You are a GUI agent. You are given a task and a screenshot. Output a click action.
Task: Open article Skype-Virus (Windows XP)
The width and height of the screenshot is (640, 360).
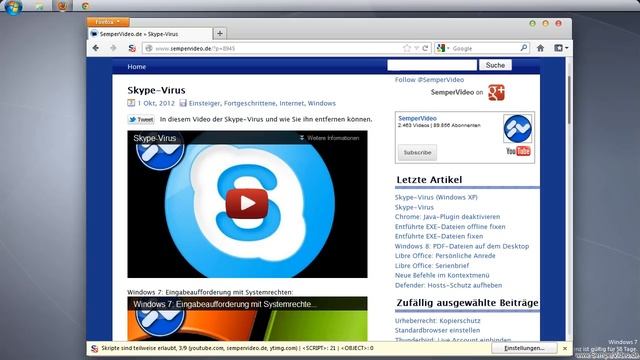click(x=436, y=197)
